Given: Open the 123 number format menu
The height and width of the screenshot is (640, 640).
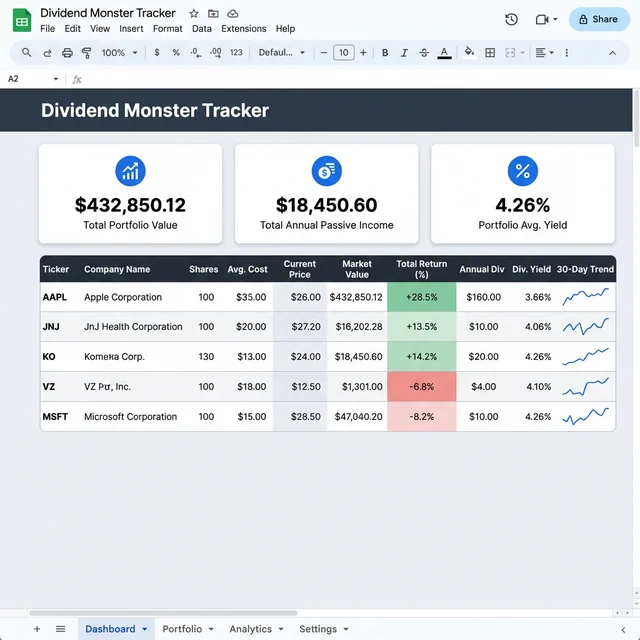Looking at the screenshot, I should point(236,53).
